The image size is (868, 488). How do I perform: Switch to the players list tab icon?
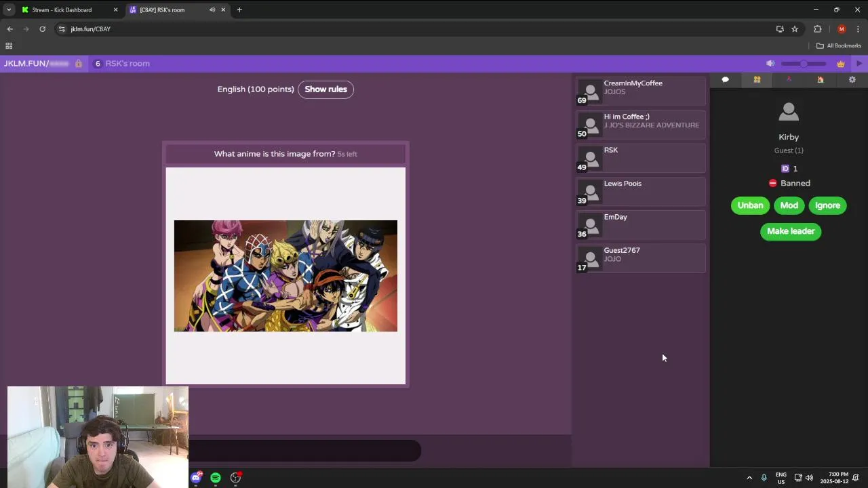pyautogui.click(x=757, y=80)
